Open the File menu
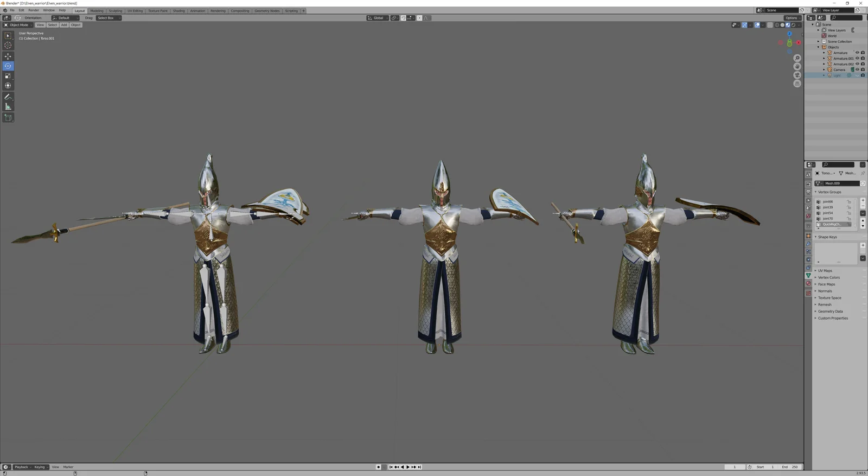 [12, 10]
